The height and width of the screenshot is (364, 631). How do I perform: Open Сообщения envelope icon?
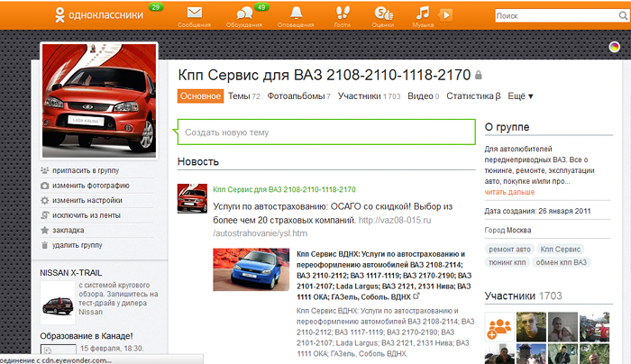[x=195, y=13]
